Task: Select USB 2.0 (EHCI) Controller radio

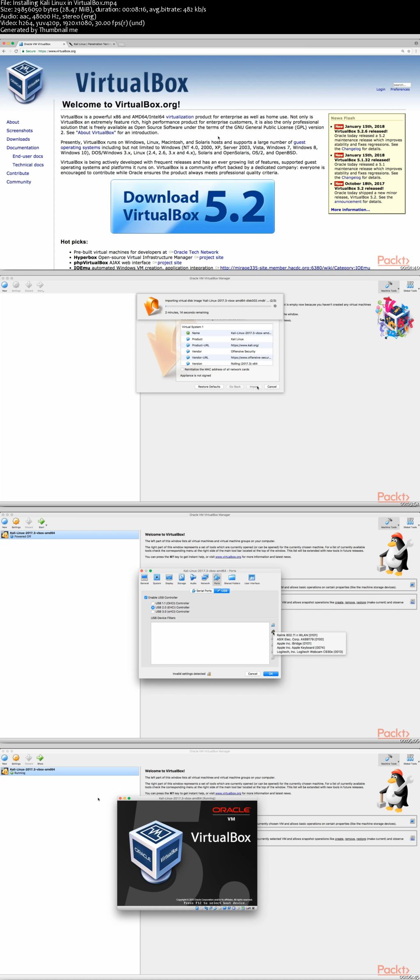Action: pyautogui.click(x=153, y=607)
